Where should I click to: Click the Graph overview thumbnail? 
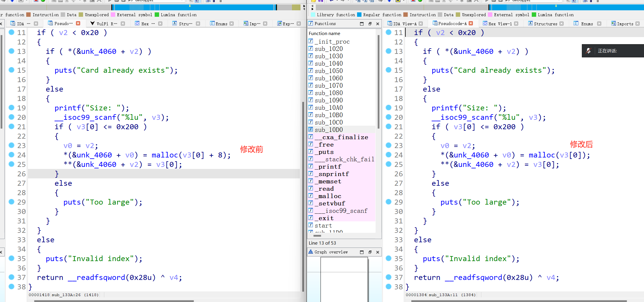pyautogui.click(x=344, y=279)
